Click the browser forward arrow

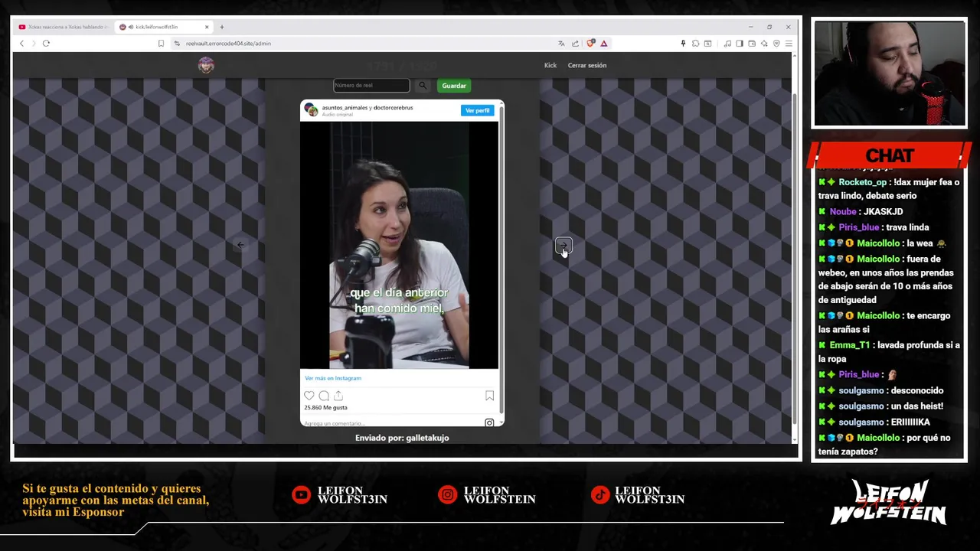pos(33,44)
